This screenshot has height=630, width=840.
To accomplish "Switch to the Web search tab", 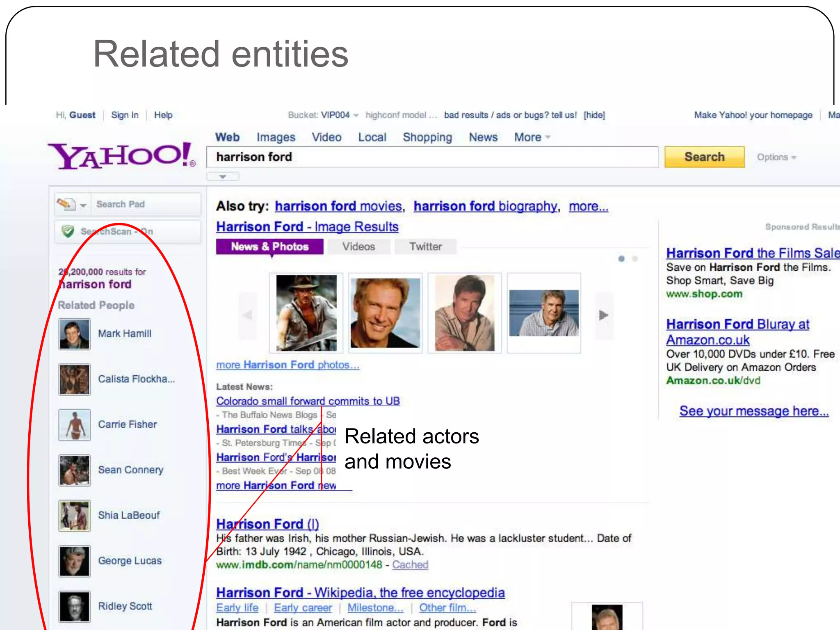I will [228, 137].
